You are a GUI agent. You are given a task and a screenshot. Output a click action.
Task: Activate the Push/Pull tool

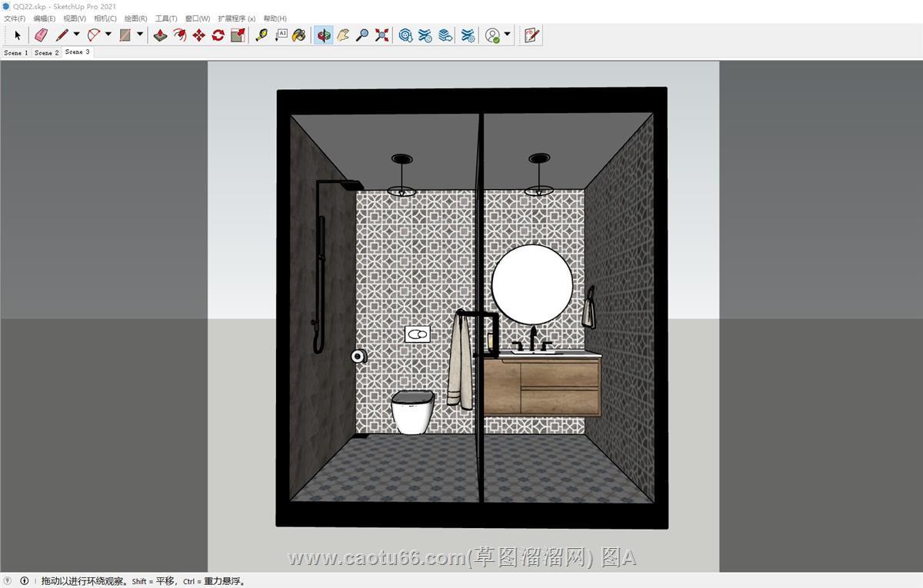[x=160, y=35]
